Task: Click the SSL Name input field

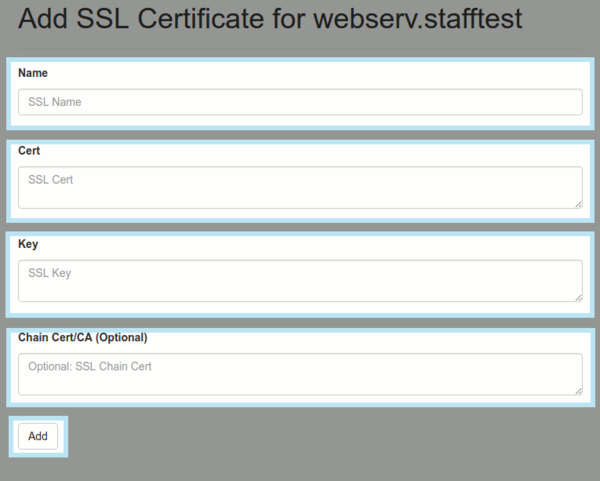Action: coord(300,102)
